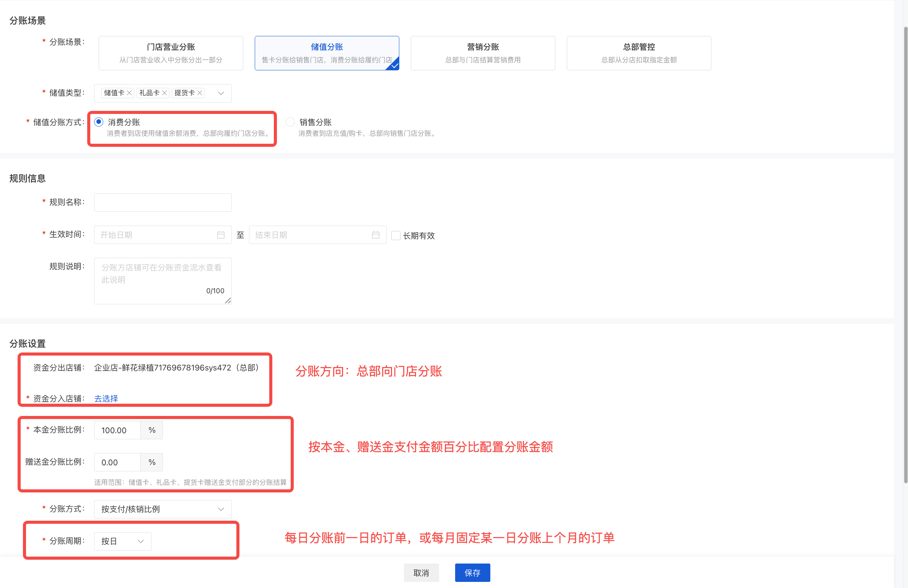Select the 销售分账 radio option
Image resolution: width=908 pixels, height=588 pixels.
click(290, 122)
